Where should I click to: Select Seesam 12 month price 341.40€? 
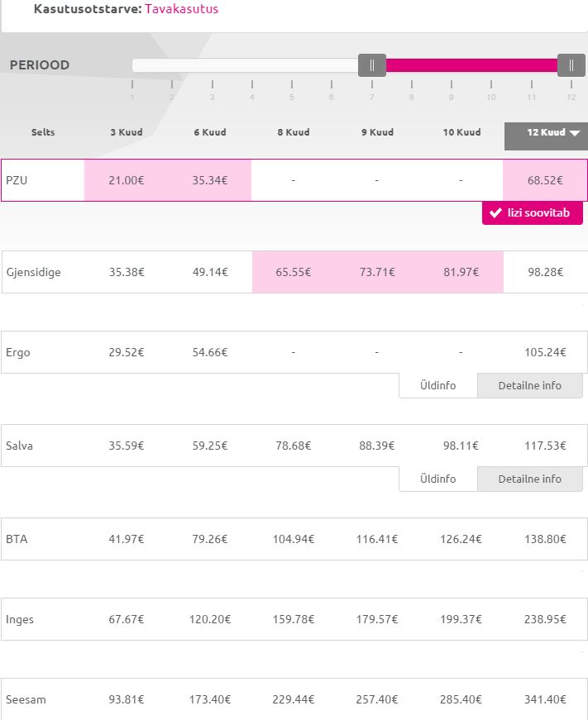545,700
